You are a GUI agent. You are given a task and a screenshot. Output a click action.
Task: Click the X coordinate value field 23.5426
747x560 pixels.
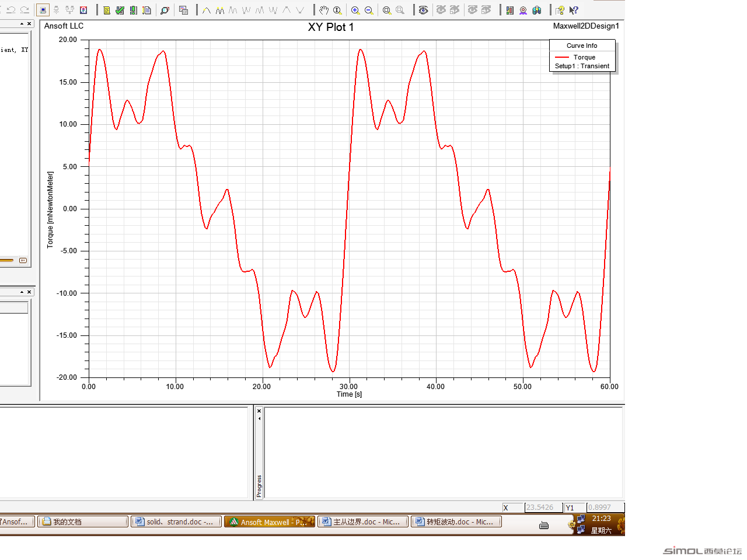click(x=543, y=508)
